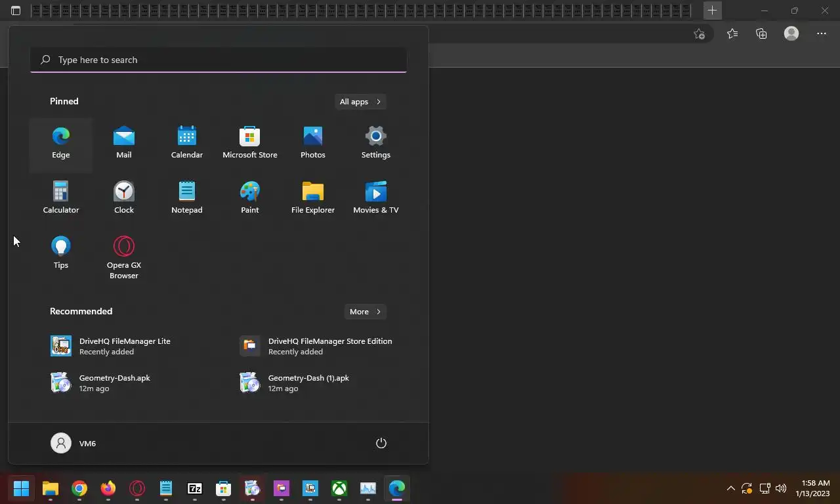Open the Edge Favorites panel
The height and width of the screenshot is (504, 840).
point(732,33)
